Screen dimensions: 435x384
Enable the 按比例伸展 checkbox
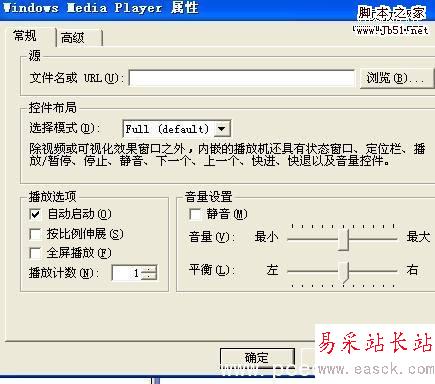(x=35, y=234)
